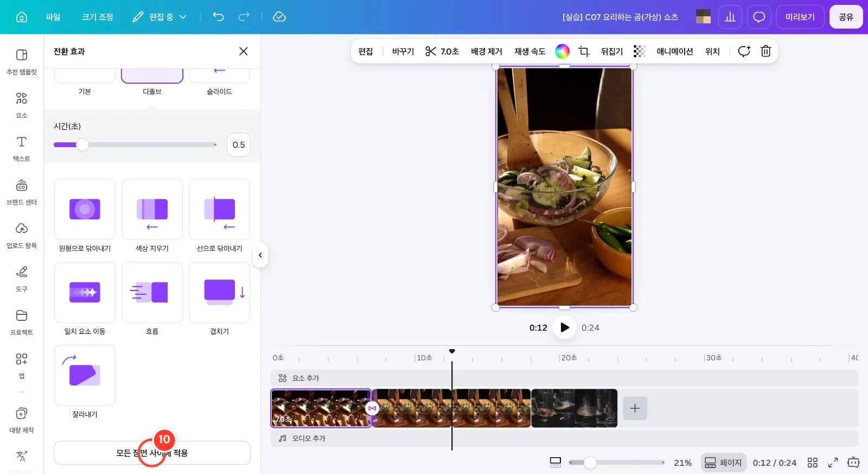Click 바꾸기 in the video toolbar
Image resolution: width=868 pixels, height=474 pixels.
point(403,51)
